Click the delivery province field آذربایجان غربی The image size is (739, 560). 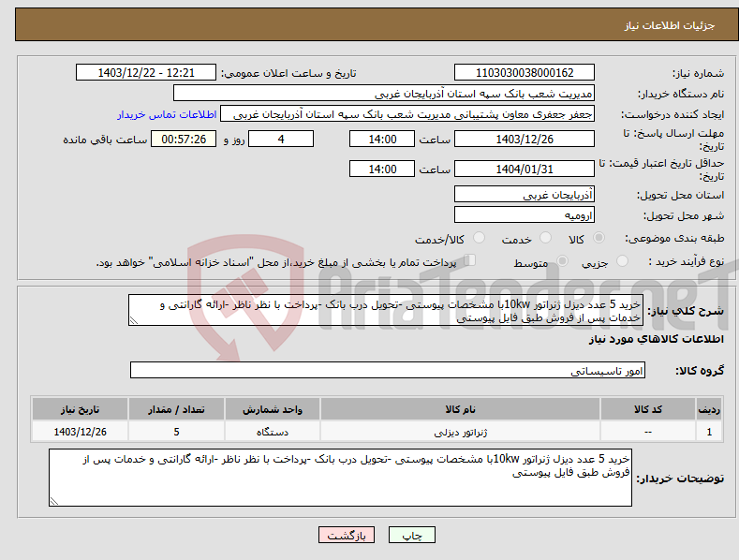pyautogui.click(x=525, y=194)
